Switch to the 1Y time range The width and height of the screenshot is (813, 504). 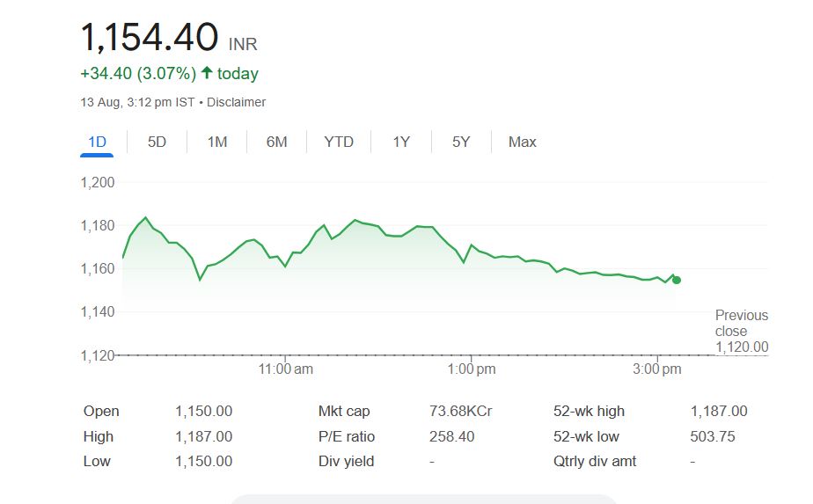coord(401,142)
